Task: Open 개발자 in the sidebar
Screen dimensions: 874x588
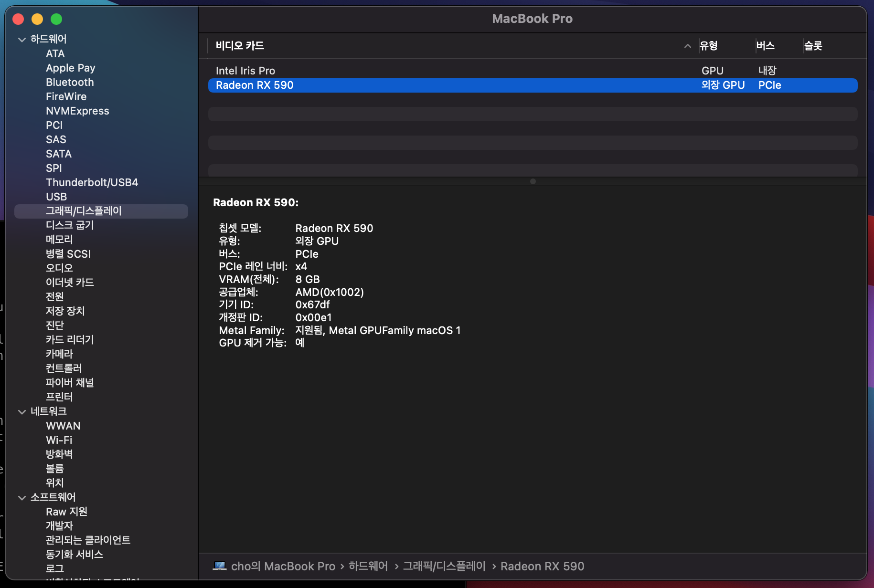Action: pyautogui.click(x=59, y=526)
